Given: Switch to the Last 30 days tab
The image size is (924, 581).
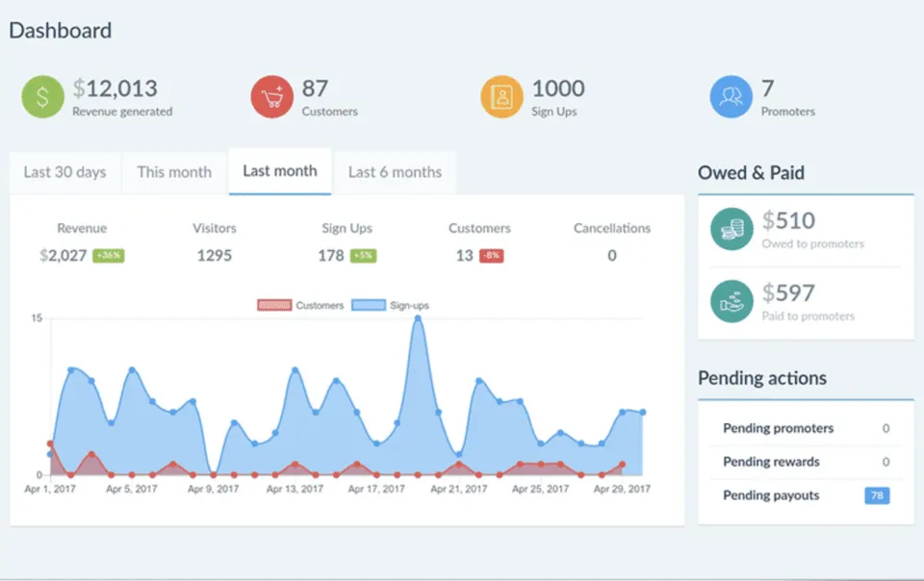Looking at the screenshot, I should pos(64,172).
